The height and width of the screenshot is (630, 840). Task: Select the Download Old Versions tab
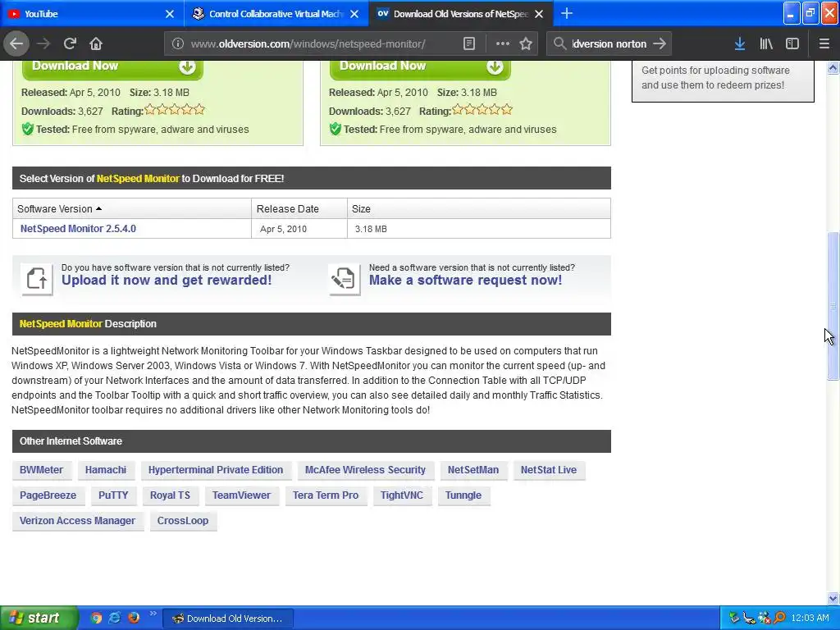[x=461, y=14]
